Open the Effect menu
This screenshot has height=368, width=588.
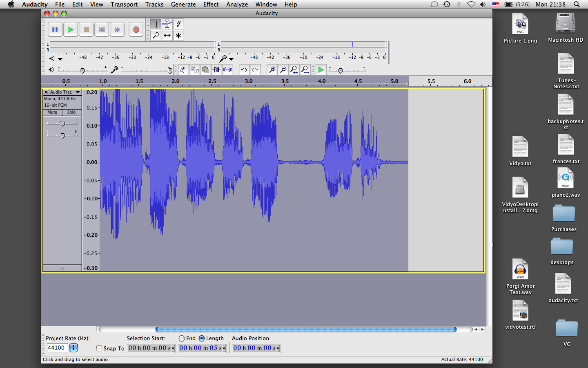(x=211, y=4)
